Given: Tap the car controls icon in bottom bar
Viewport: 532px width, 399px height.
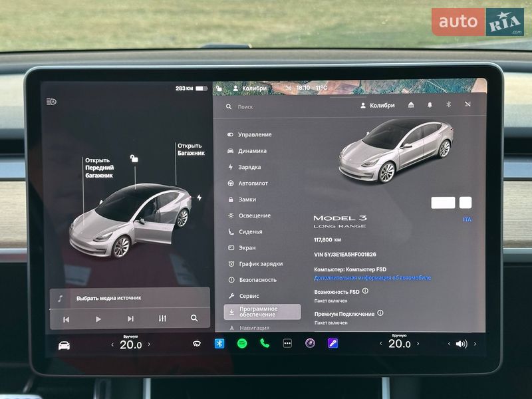Looking at the screenshot, I should click(64, 346).
